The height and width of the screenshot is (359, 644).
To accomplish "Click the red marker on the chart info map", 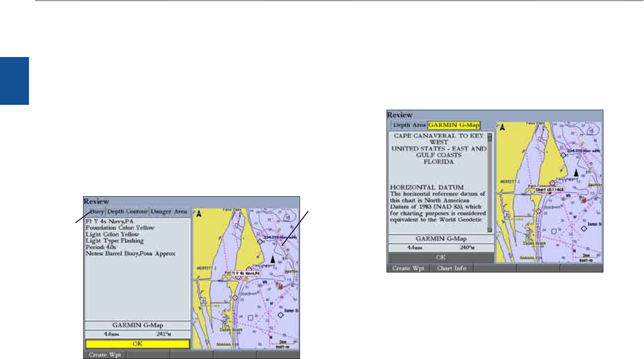I will [x=584, y=200].
